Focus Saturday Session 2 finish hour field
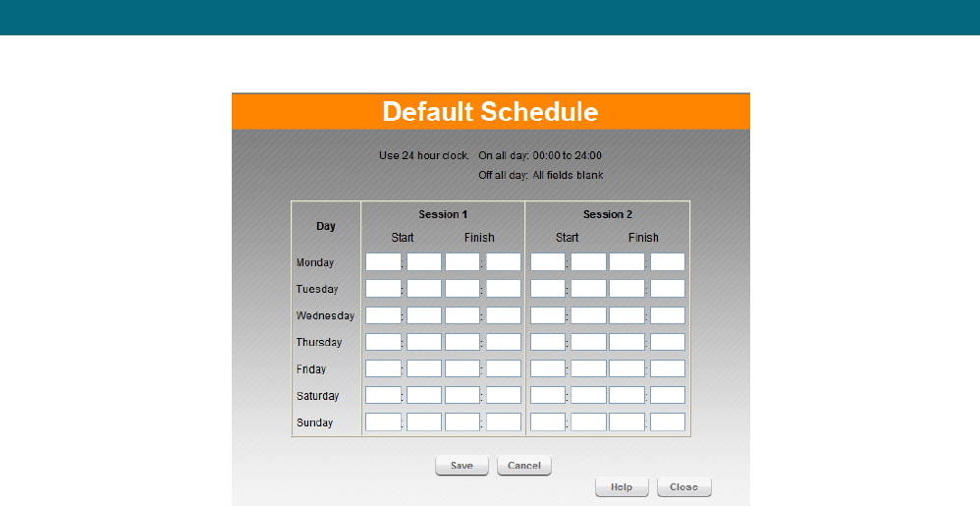 (626, 395)
